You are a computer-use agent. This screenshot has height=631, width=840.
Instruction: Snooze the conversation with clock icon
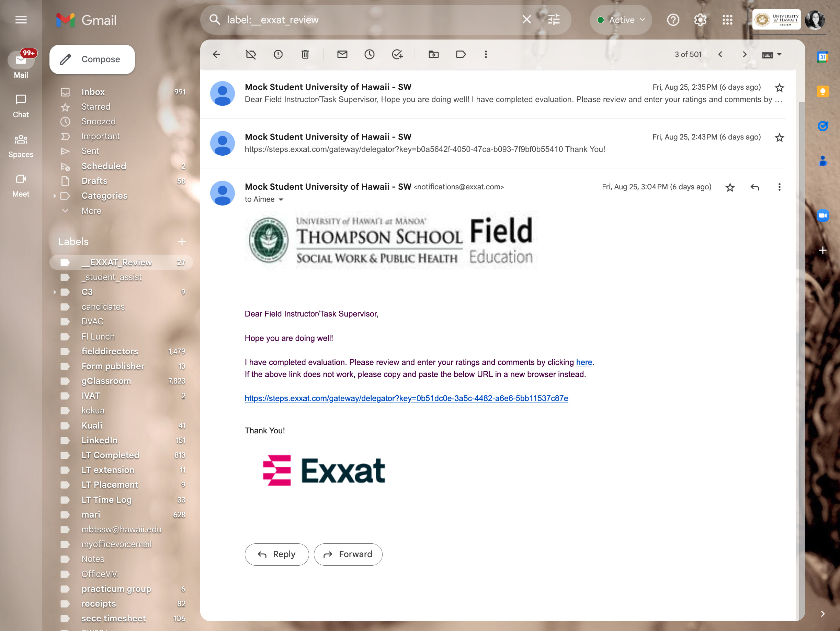click(x=370, y=54)
